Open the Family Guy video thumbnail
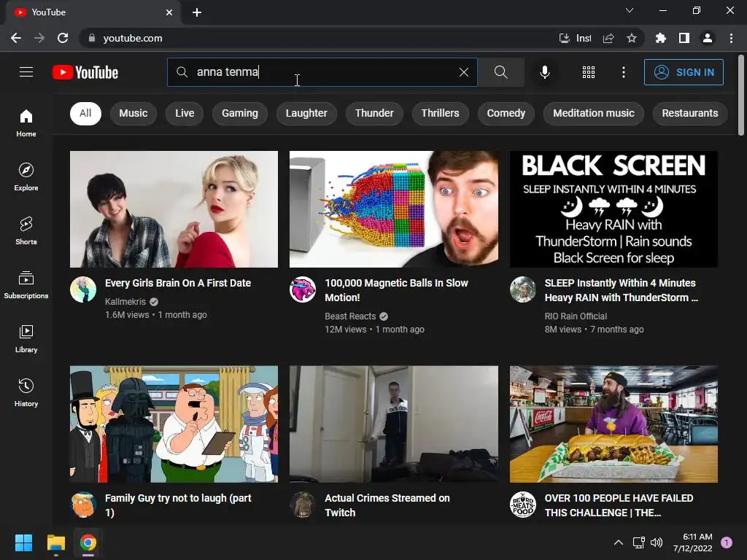This screenshot has height=560, width=747. click(x=174, y=424)
